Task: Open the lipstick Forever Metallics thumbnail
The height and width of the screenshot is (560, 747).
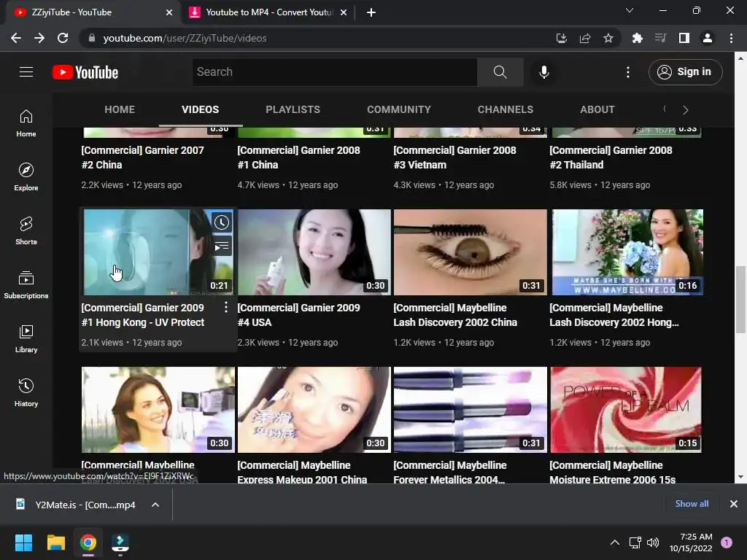Action: coord(471,410)
